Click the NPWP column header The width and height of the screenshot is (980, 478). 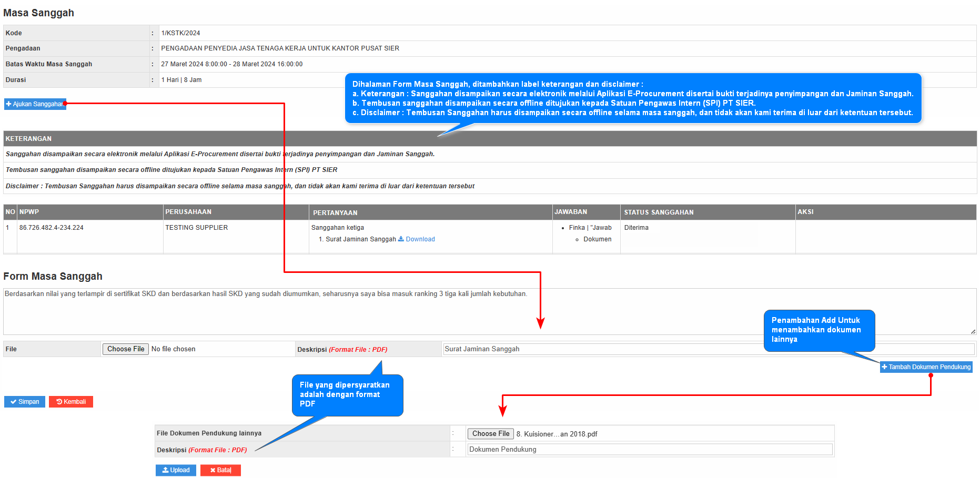tap(29, 212)
